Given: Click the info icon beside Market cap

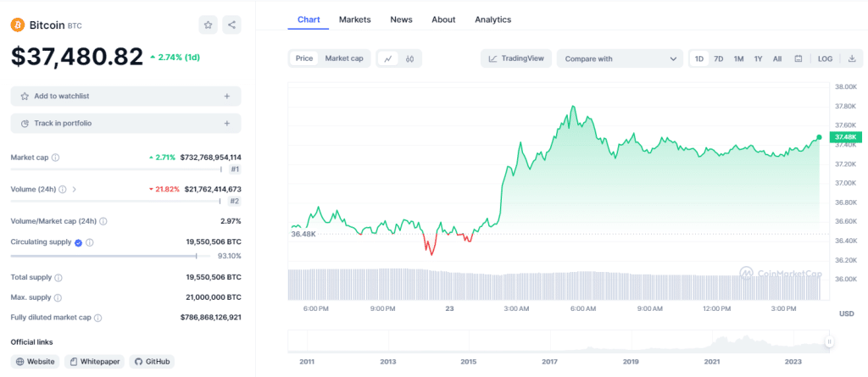Looking at the screenshot, I should coord(56,158).
